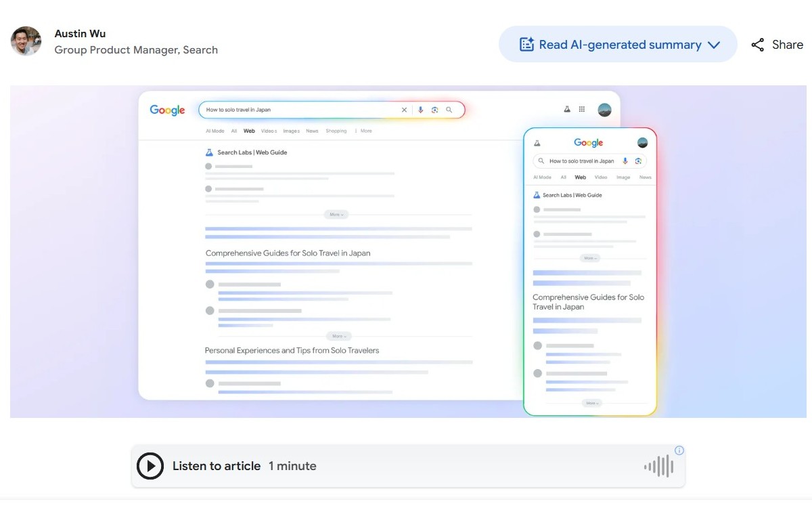The width and height of the screenshot is (812, 508).
Task: Click the magnifier icon in the desktop search bar
Action: tap(449, 110)
